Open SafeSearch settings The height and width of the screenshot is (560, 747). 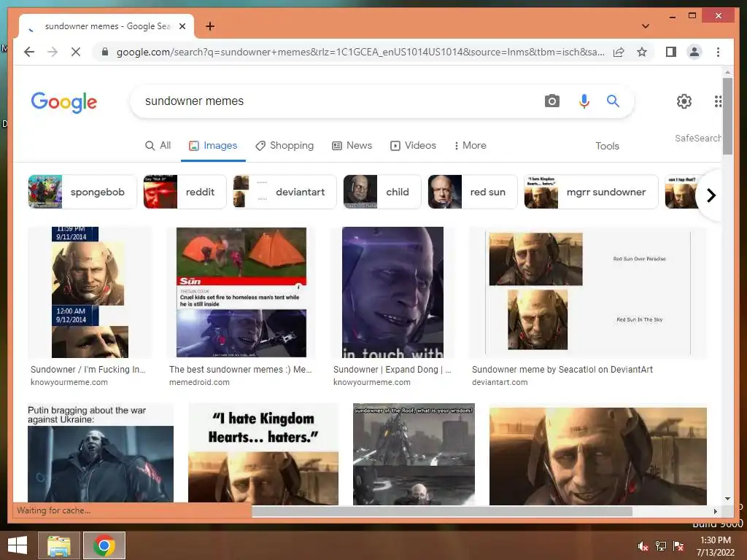tap(697, 138)
